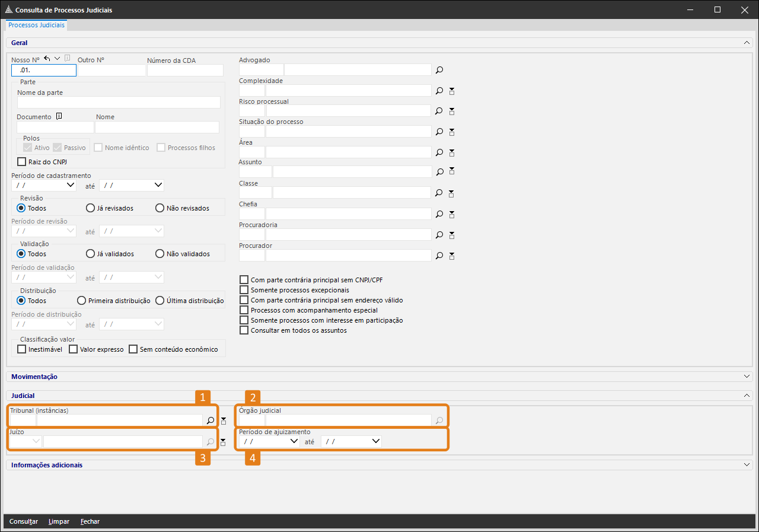The width and height of the screenshot is (759, 532).
Task: Click the info icon next to Documento
Action: coord(59,116)
